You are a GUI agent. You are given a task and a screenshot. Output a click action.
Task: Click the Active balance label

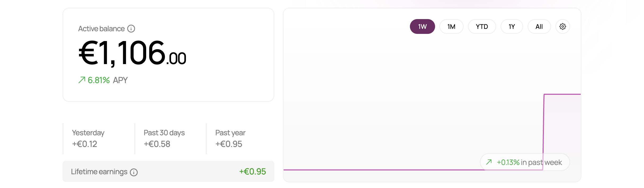coord(101,29)
